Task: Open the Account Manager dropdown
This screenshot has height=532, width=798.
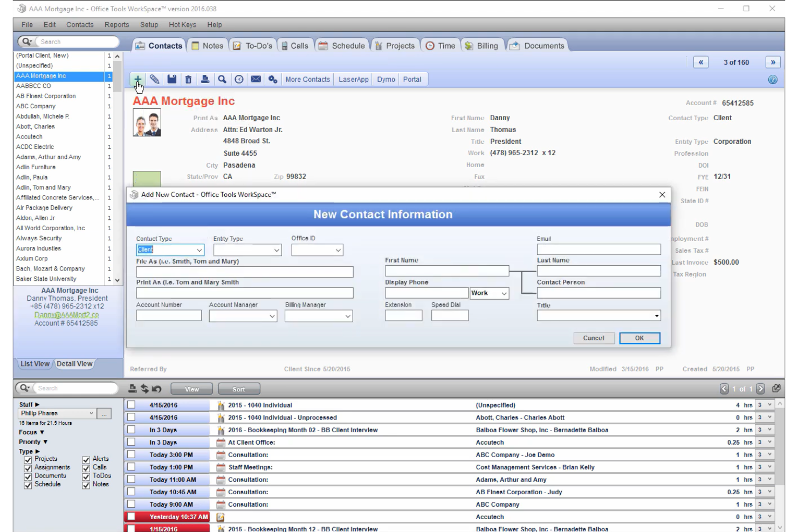Action: tap(272, 316)
